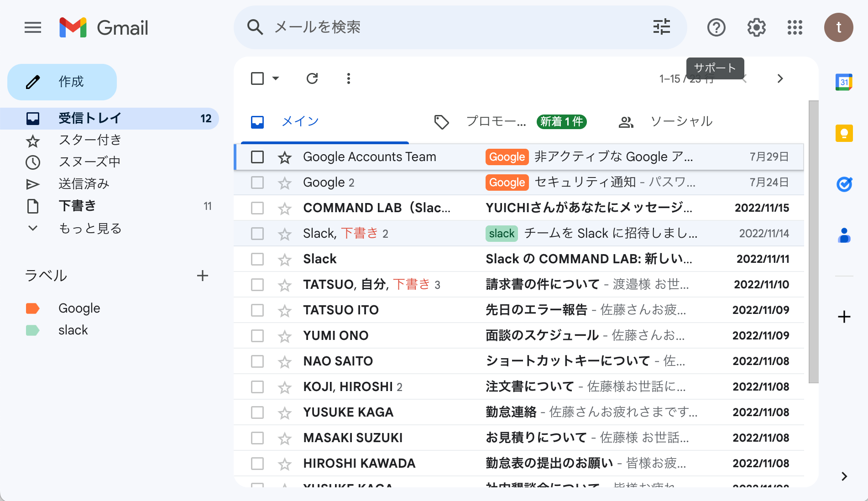The width and height of the screenshot is (868, 501).
Task: Open ショートカットキーについて email
Action: click(519, 361)
